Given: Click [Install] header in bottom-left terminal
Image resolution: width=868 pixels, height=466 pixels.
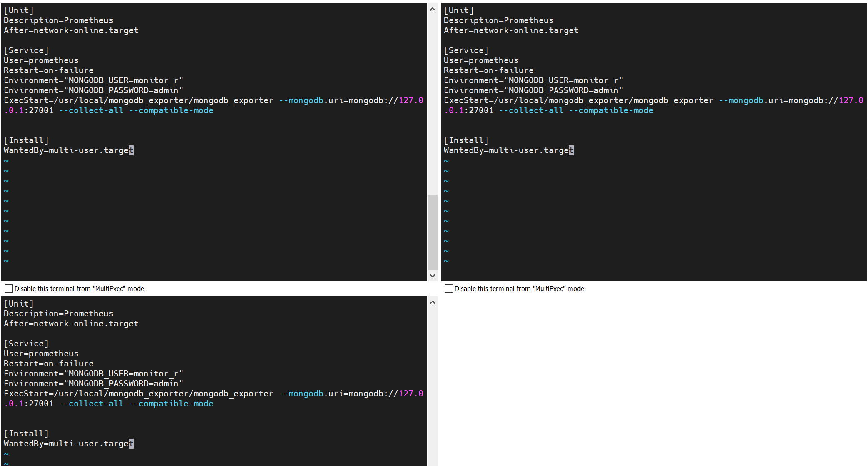Looking at the screenshot, I should pyautogui.click(x=26, y=434).
